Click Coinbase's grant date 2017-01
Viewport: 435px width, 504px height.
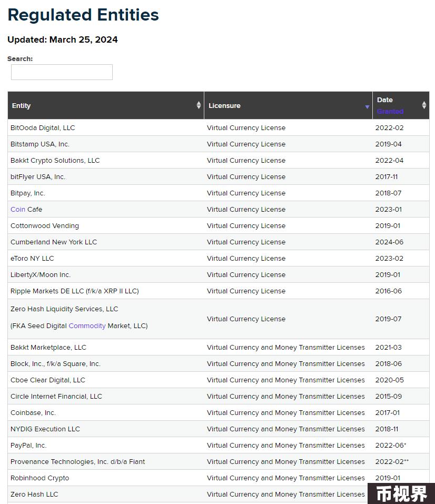tap(388, 413)
